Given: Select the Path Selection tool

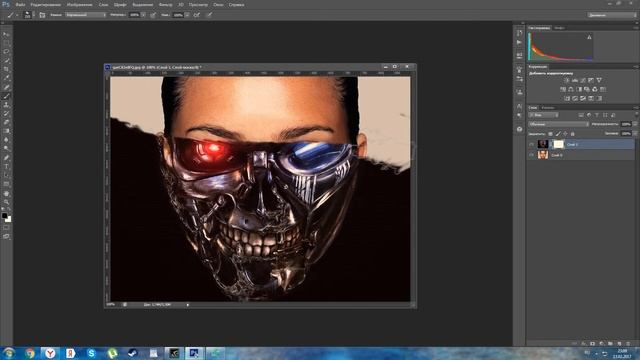Looking at the screenshot, I should [6, 175].
